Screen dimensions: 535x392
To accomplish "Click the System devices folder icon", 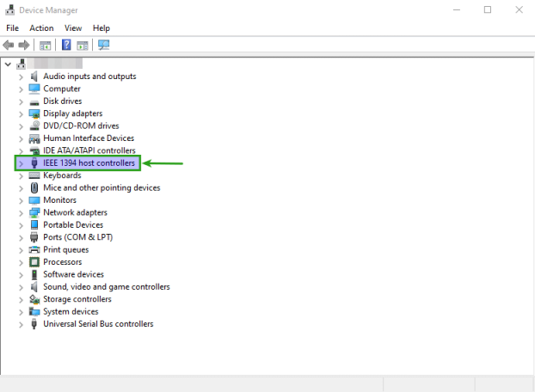I will pyautogui.click(x=34, y=311).
